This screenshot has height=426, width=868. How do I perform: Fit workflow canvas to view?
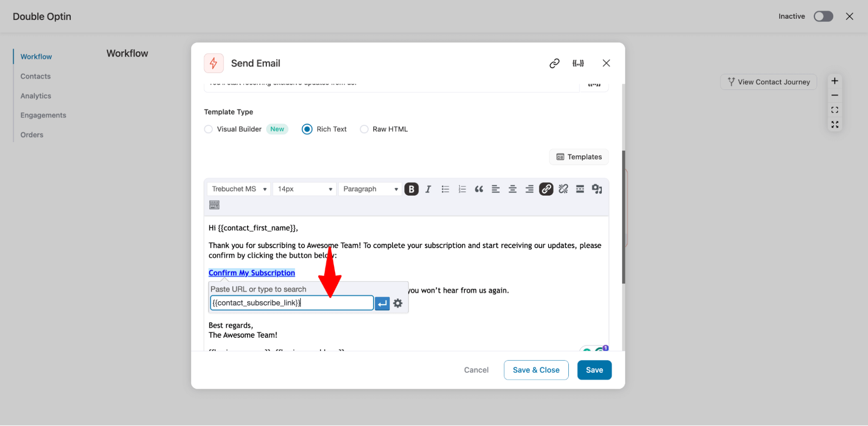pyautogui.click(x=835, y=110)
